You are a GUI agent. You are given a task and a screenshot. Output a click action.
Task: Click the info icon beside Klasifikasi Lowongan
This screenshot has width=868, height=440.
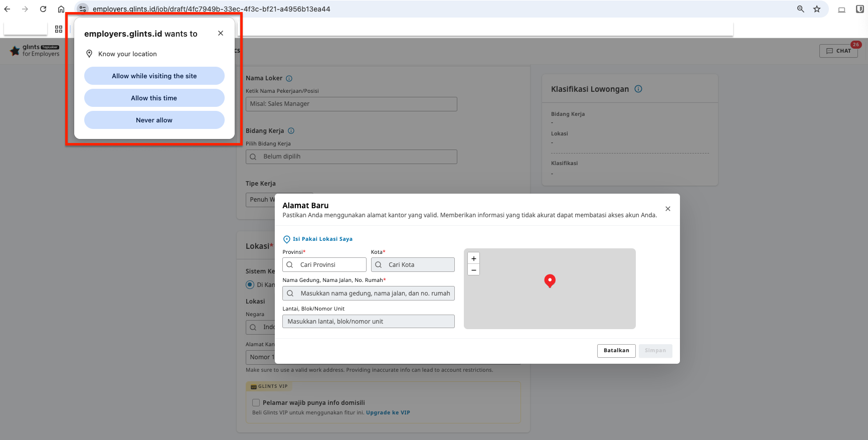point(638,89)
